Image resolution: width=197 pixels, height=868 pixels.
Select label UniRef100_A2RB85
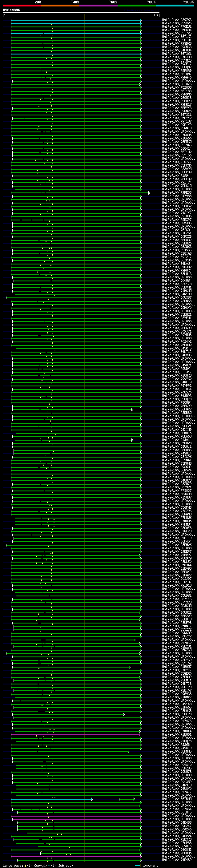pos(177,413)
